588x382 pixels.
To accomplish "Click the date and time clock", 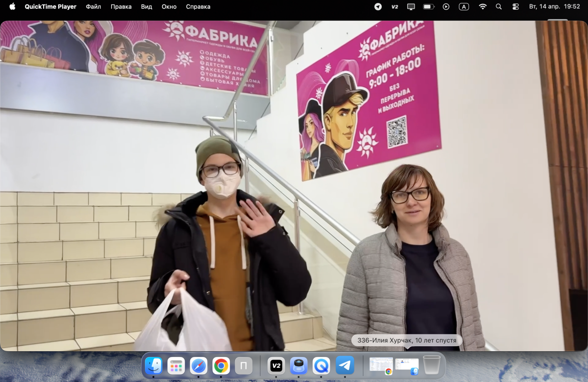I will pos(555,7).
